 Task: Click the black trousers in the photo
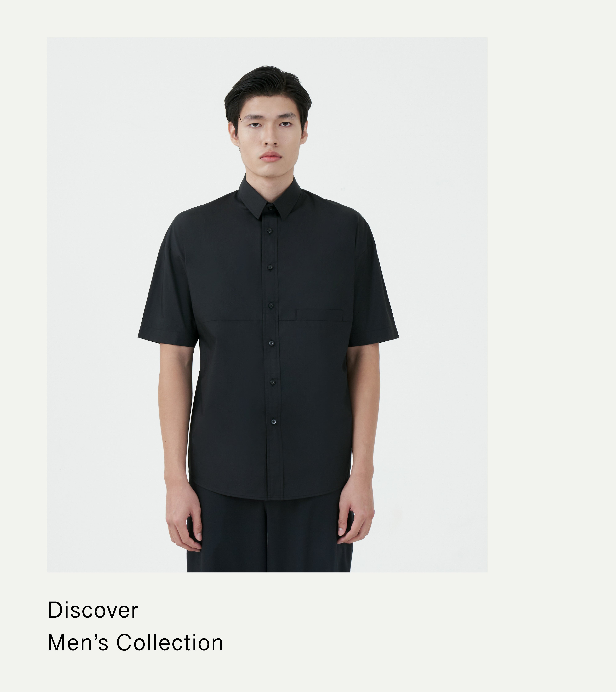[x=270, y=535]
